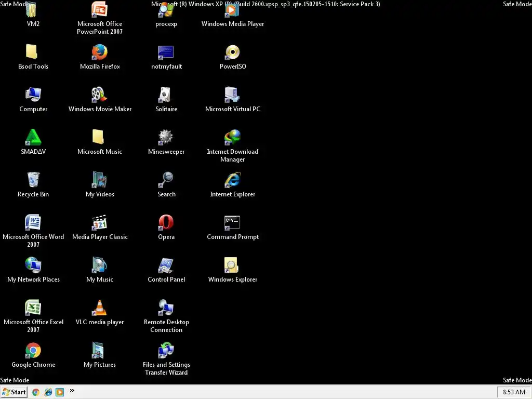Select the Windows Explorer shortcut

pyautogui.click(x=231, y=265)
